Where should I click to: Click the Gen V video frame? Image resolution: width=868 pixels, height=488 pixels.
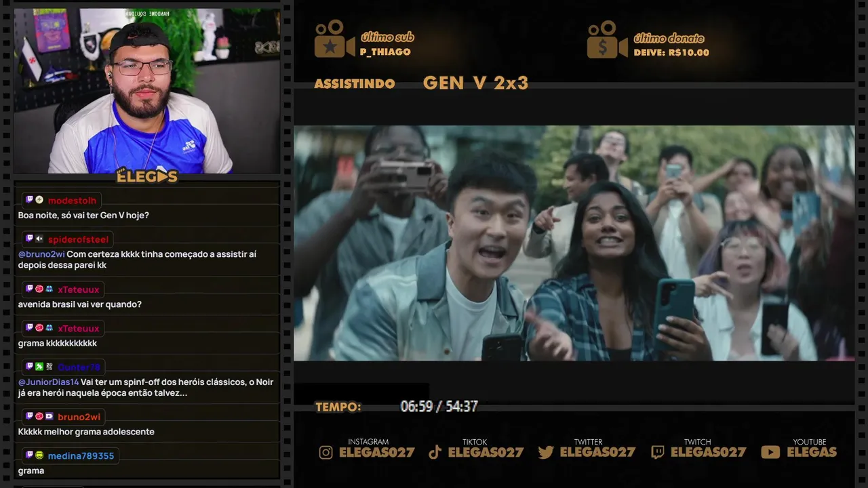pos(574,243)
